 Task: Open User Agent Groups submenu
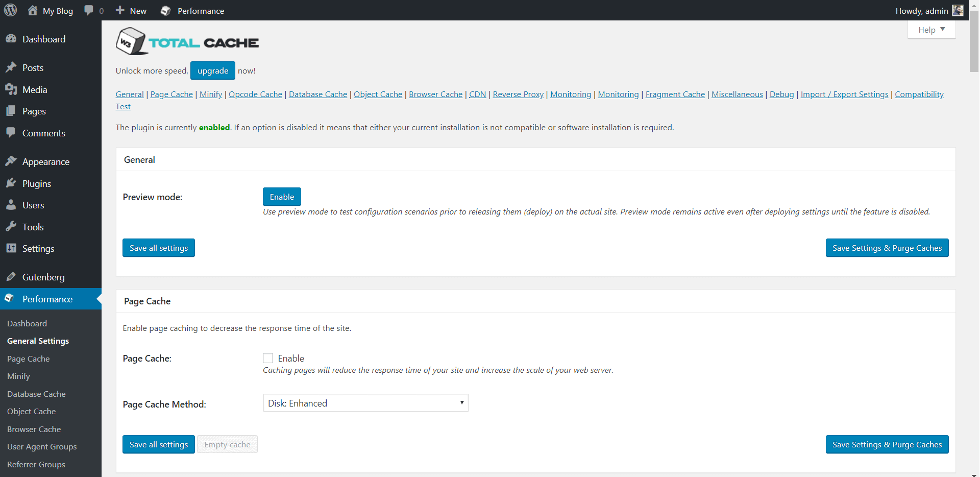[x=42, y=446]
